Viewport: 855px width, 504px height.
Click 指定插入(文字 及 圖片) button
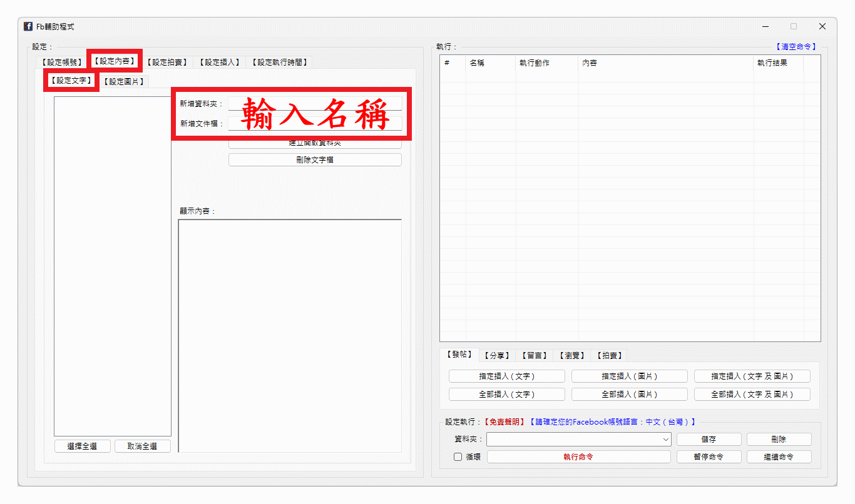(x=752, y=376)
